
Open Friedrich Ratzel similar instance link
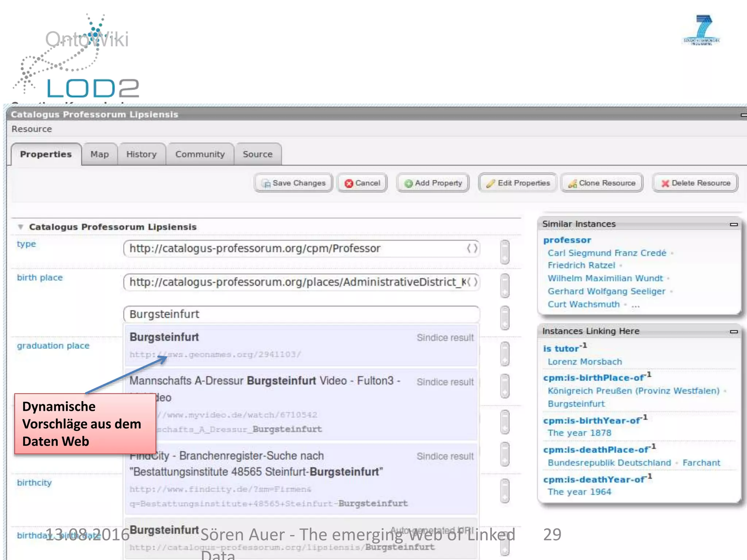tap(581, 265)
